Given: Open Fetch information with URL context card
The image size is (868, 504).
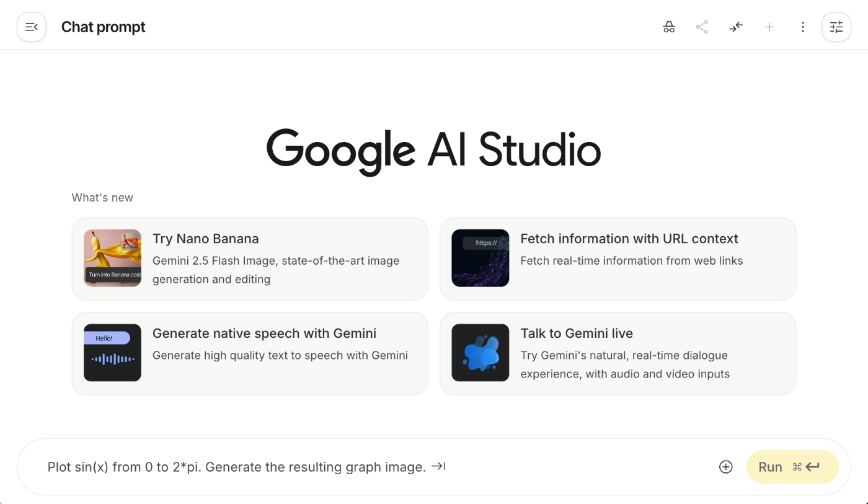Looking at the screenshot, I should 618,259.
